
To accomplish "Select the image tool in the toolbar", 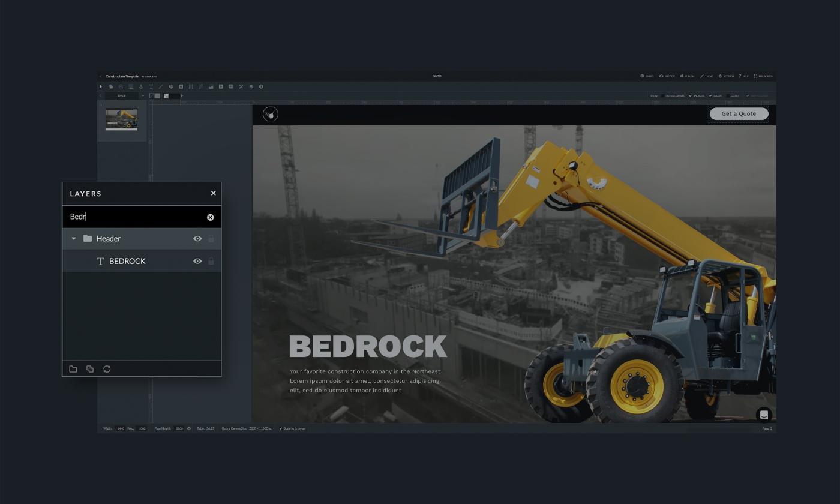I will [211, 86].
